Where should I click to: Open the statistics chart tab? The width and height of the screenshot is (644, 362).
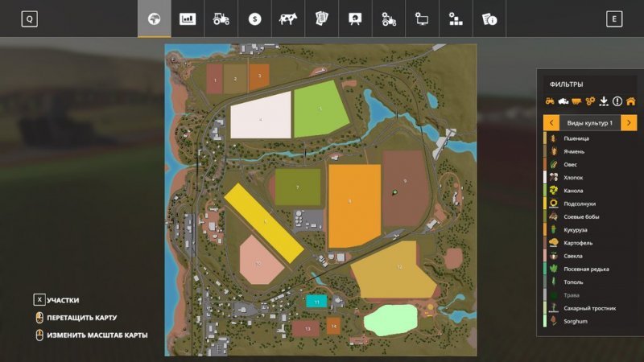(188, 19)
